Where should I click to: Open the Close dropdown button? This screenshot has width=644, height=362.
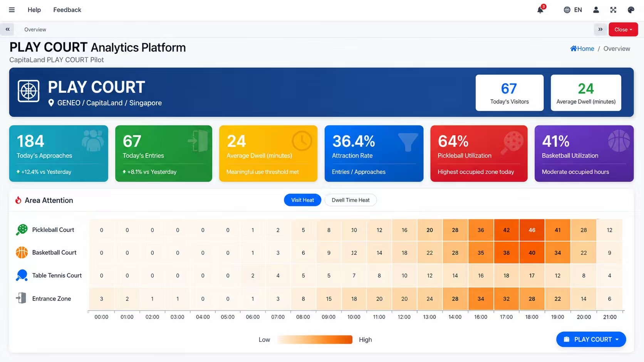pos(623,30)
